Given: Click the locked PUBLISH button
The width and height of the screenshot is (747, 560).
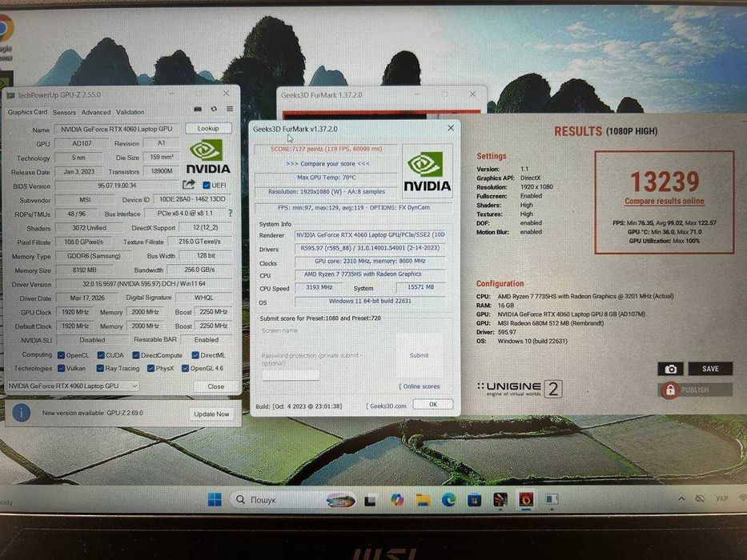Looking at the screenshot, I should pyautogui.click(x=696, y=390).
